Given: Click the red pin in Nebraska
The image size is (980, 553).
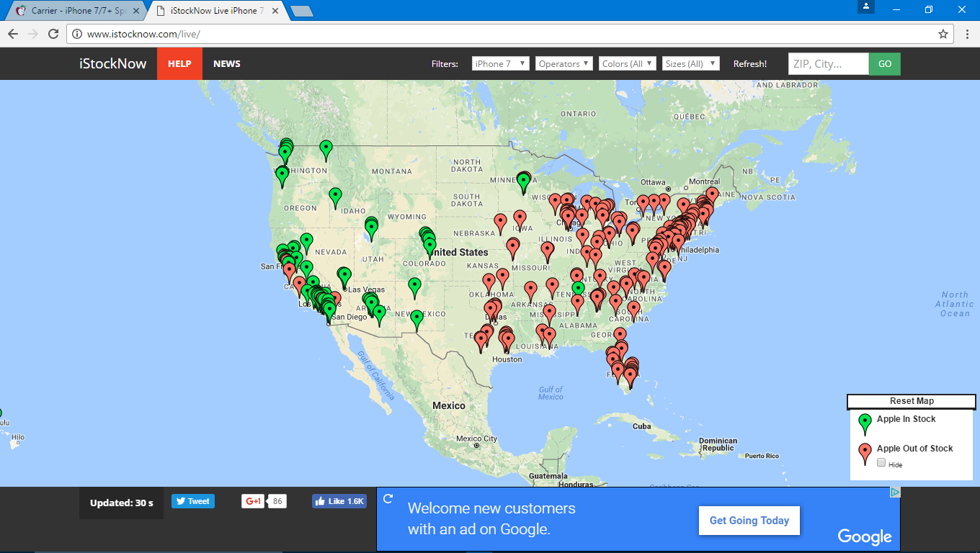Looking at the screenshot, I should click(500, 222).
